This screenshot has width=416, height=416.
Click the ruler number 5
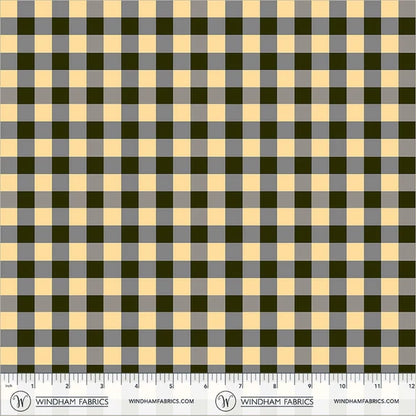click(171, 386)
